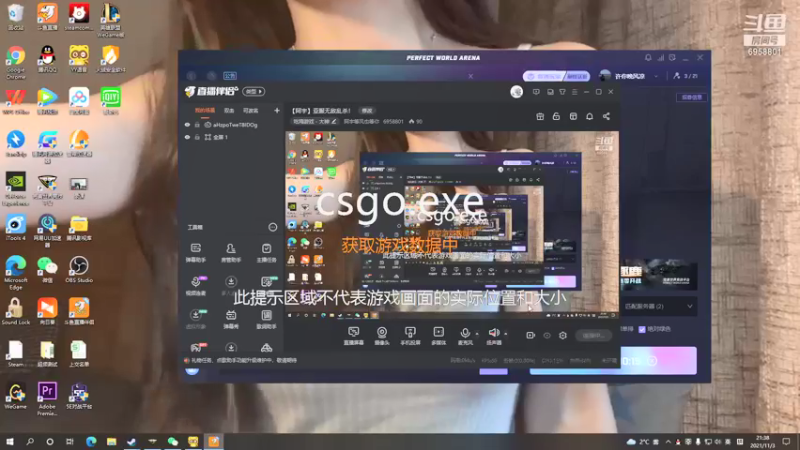Edit the stream category pencil icon
800x450 pixels.
pos(334,121)
